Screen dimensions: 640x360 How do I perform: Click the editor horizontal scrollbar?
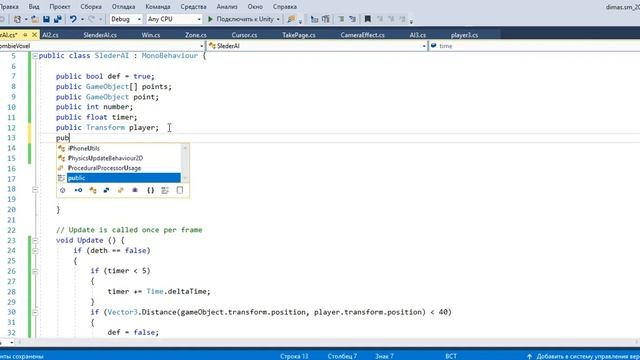[327, 342]
